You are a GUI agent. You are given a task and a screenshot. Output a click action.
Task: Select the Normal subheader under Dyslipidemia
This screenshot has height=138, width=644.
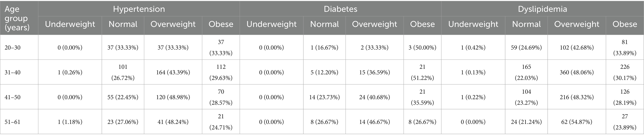pyautogui.click(x=526, y=24)
